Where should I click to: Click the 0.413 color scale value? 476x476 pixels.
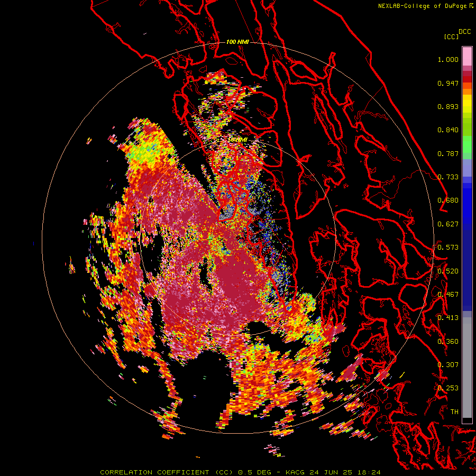(x=448, y=318)
